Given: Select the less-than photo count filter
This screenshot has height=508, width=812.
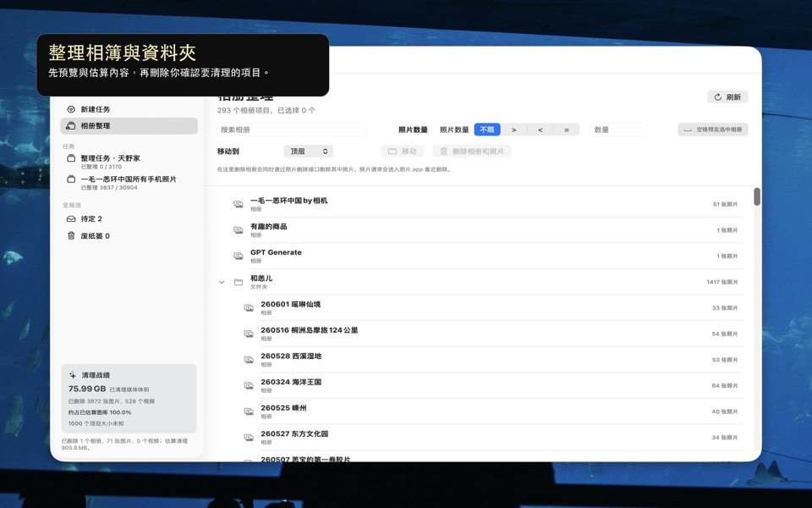Looking at the screenshot, I should 540,130.
